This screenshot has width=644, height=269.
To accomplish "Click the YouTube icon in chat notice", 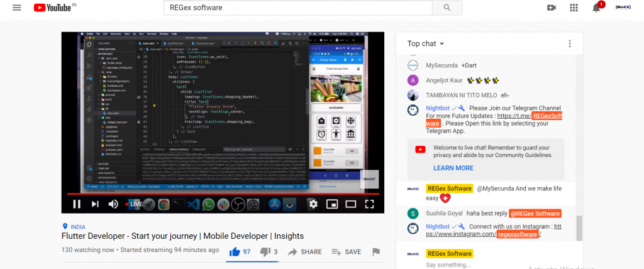I will point(420,150).
